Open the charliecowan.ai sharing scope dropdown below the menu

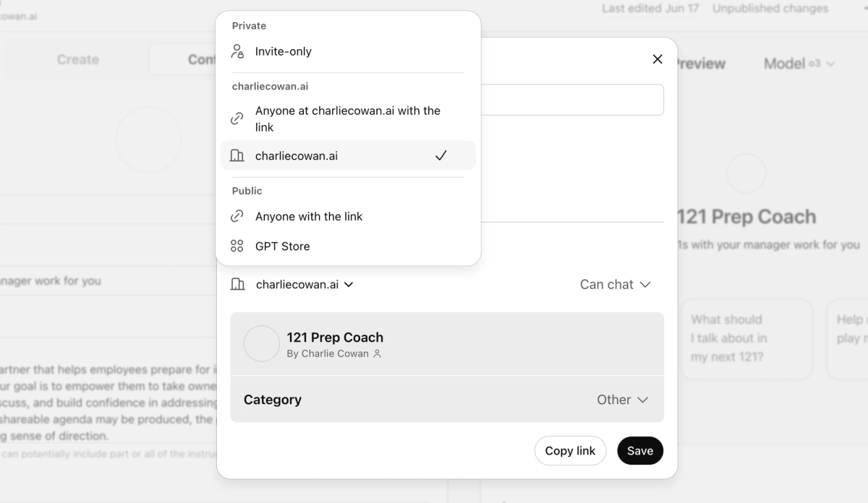[304, 285]
